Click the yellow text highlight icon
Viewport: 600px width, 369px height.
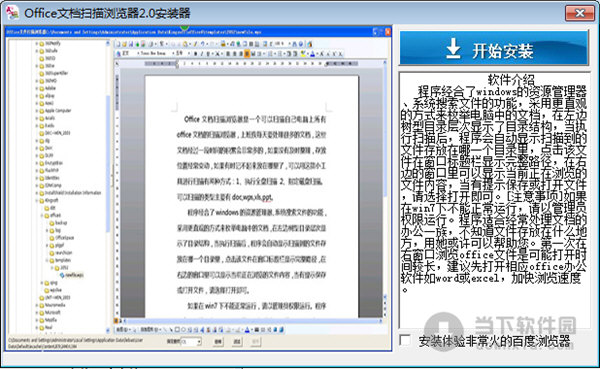point(303,54)
